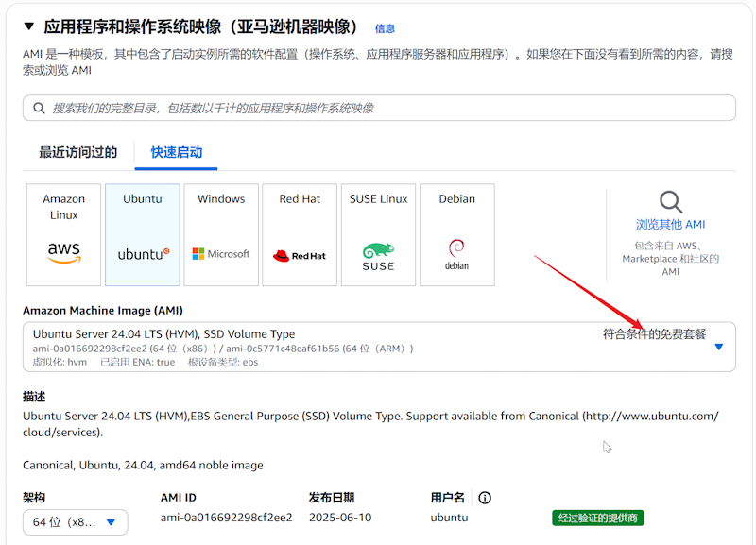Screen dimensions: 756x545
Task: Select the 快速启动 tab
Action: 177,152
